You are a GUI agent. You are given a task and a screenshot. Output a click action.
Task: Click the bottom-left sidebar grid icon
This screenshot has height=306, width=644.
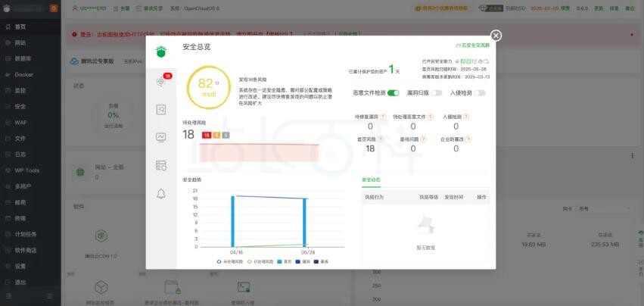[x=9, y=296]
